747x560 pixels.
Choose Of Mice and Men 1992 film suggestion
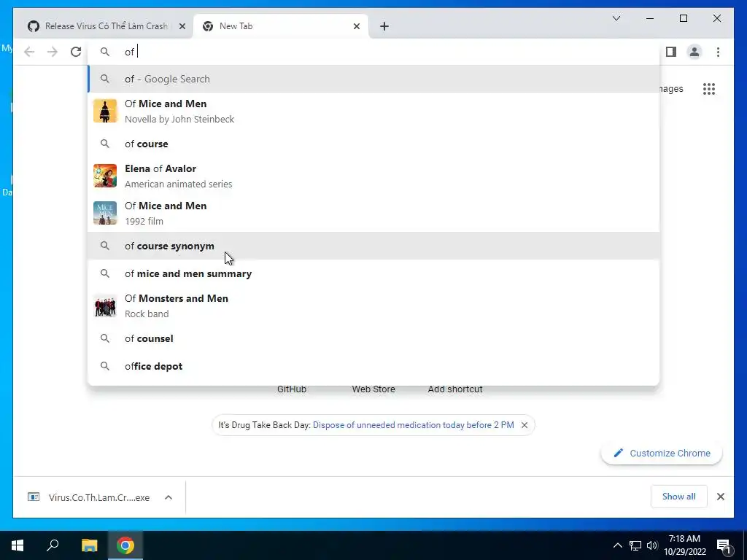click(374, 213)
